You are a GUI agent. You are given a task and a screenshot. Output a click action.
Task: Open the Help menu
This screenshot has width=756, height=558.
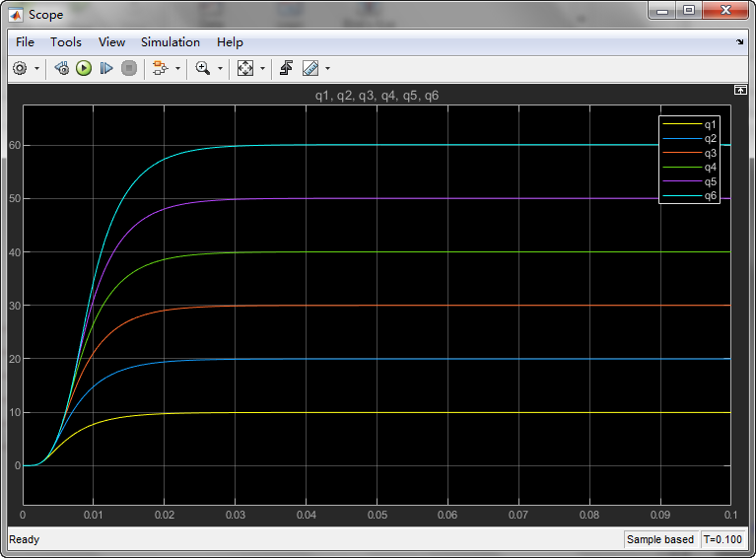[x=230, y=42]
